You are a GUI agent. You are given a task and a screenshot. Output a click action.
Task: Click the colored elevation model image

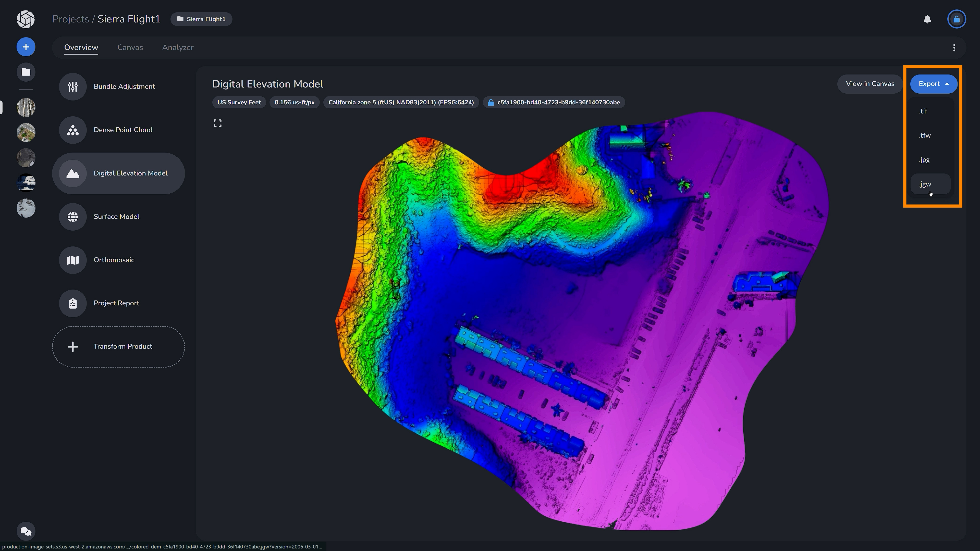click(x=582, y=321)
